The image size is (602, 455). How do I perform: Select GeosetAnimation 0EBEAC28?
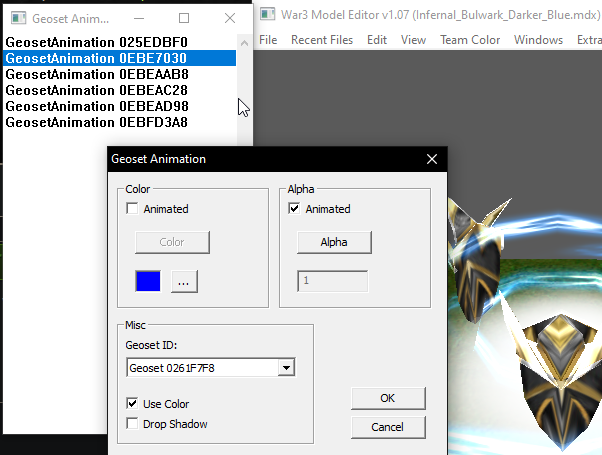point(119,90)
